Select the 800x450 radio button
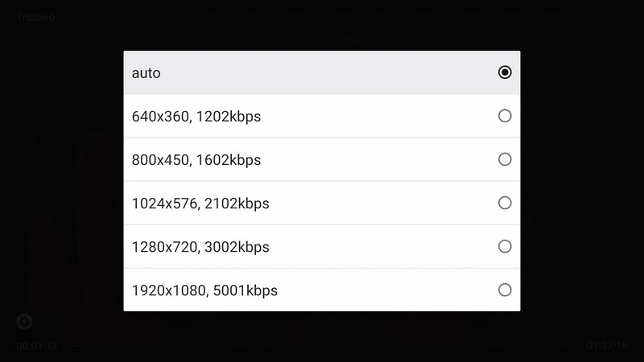The height and width of the screenshot is (362, 644). 505,159
